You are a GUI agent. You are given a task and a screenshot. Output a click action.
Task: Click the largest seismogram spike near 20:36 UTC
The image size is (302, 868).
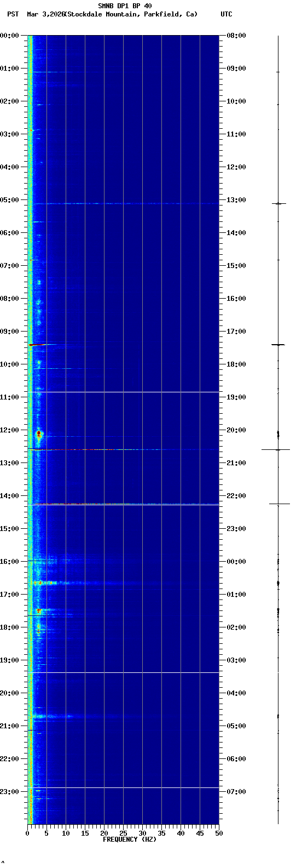[x=276, y=449]
